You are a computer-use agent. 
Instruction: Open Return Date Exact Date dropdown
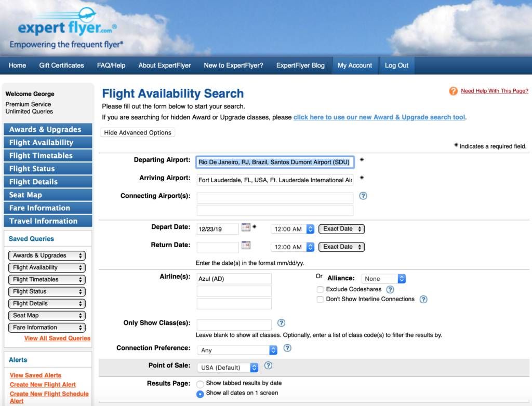tap(342, 247)
